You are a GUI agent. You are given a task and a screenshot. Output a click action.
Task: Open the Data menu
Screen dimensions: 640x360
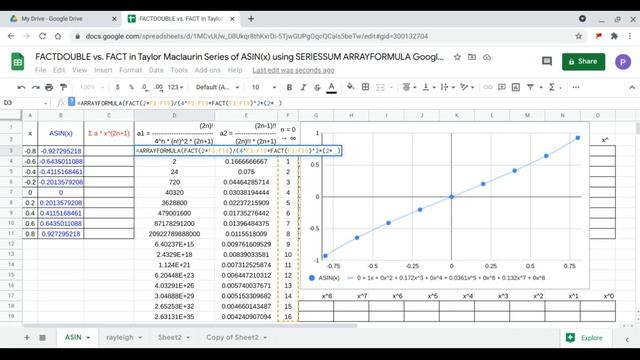click(x=156, y=70)
